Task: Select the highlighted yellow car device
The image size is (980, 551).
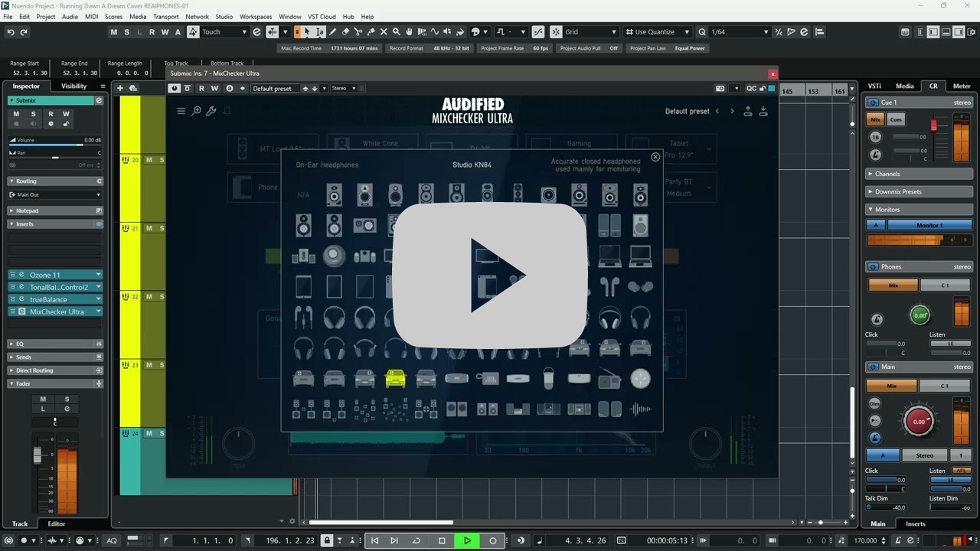Action: [x=395, y=378]
